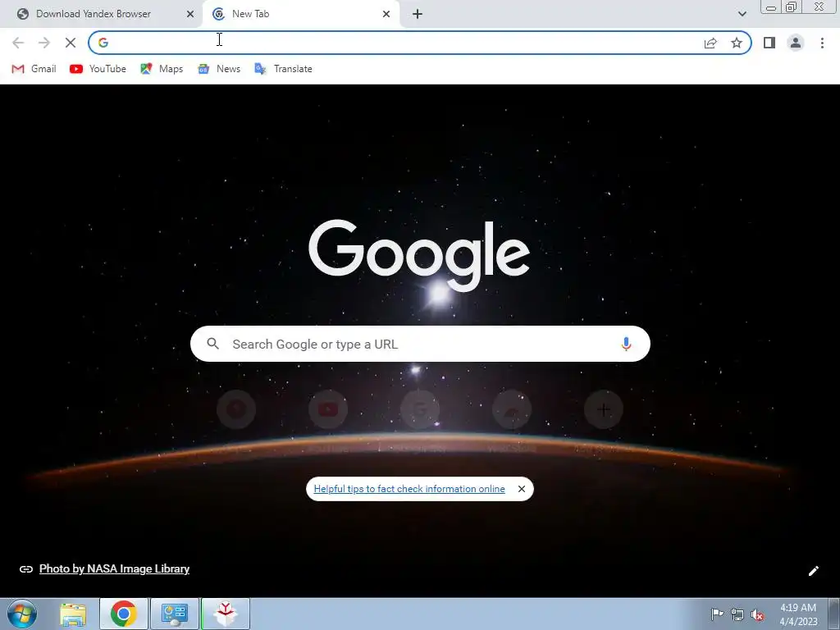The width and height of the screenshot is (840, 630).
Task: Go forward using the forward arrow
Action: pos(44,43)
